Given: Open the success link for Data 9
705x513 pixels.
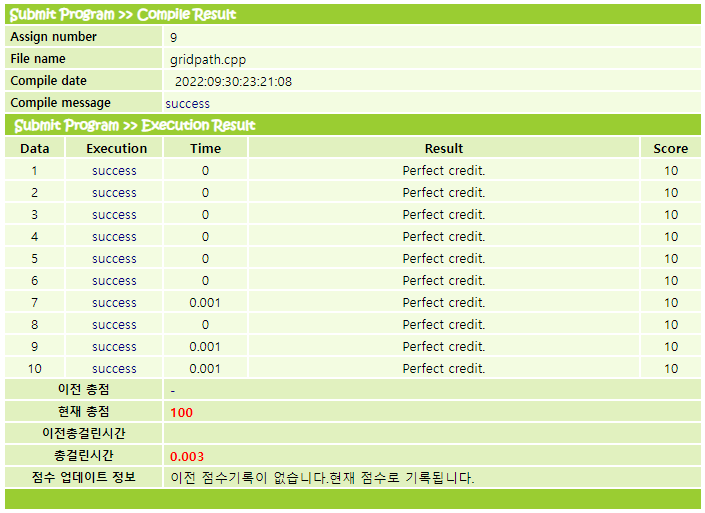Looking at the screenshot, I should click(114, 347).
